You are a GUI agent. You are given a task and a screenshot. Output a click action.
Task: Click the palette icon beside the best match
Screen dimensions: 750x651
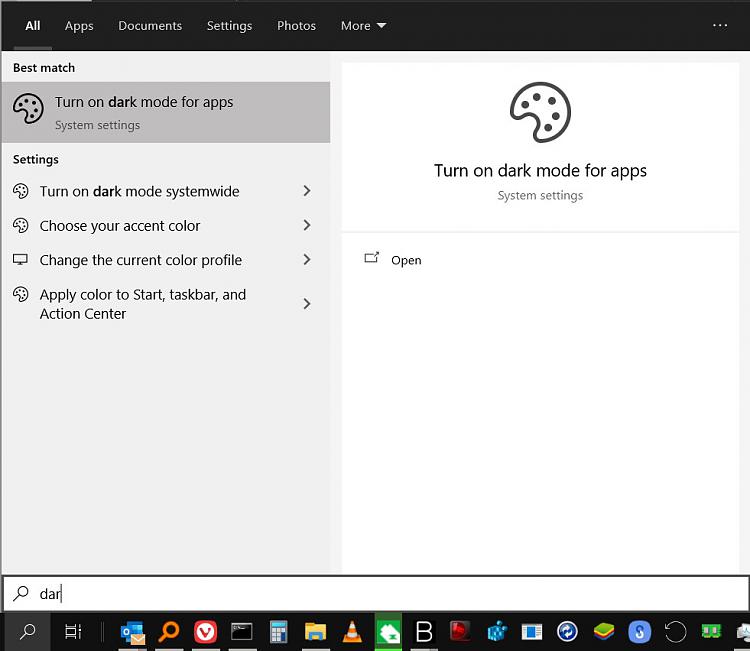pyautogui.click(x=28, y=109)
